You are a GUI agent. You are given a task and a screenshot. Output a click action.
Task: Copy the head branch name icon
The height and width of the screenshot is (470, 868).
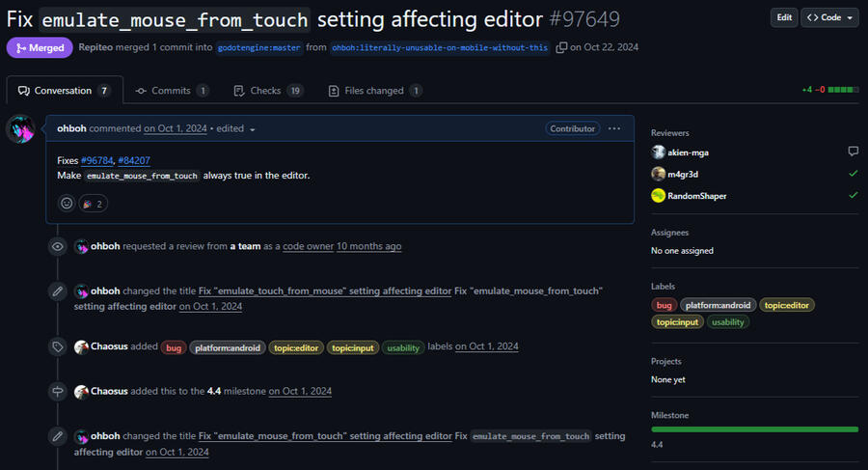click(x=561, y=47)
